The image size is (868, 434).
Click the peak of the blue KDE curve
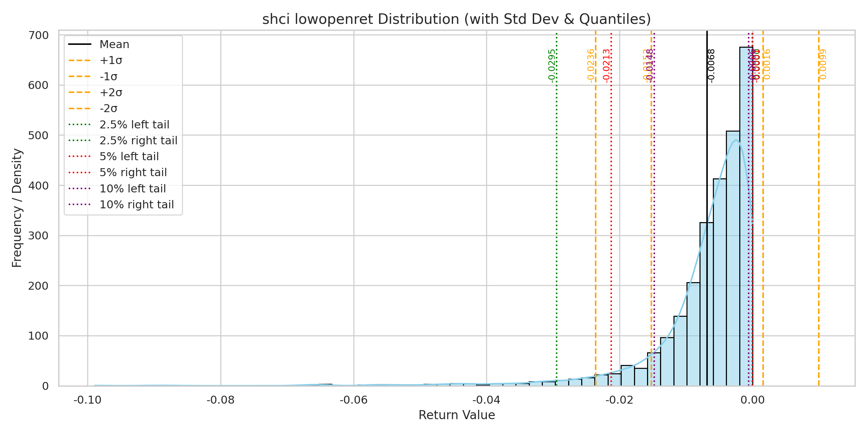click(x=736, y=140)
